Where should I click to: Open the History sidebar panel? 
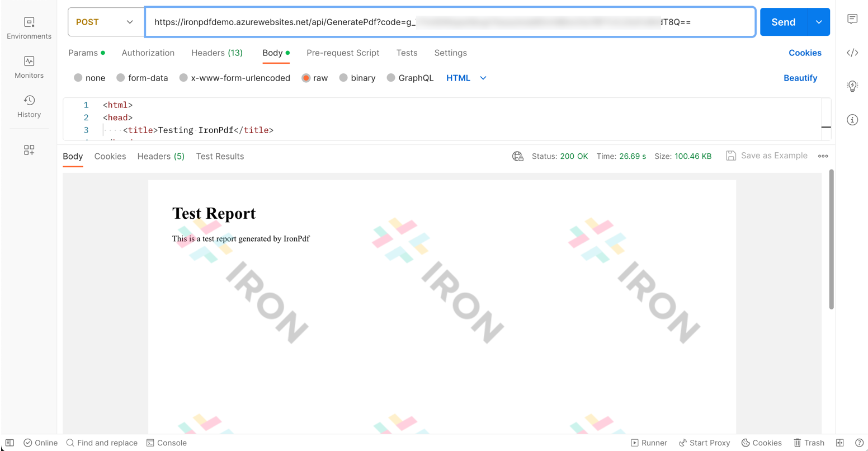coord(29,106)
